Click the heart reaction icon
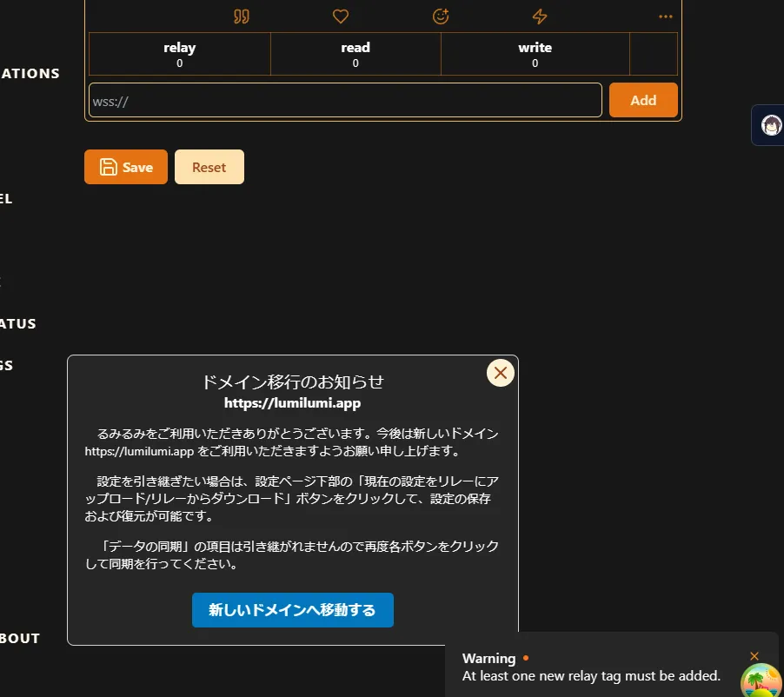 pos(341,17)
